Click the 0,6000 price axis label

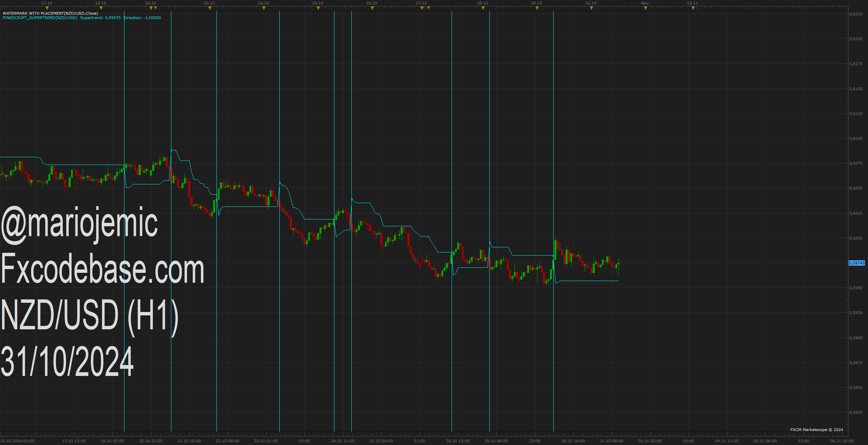[856, 238]
